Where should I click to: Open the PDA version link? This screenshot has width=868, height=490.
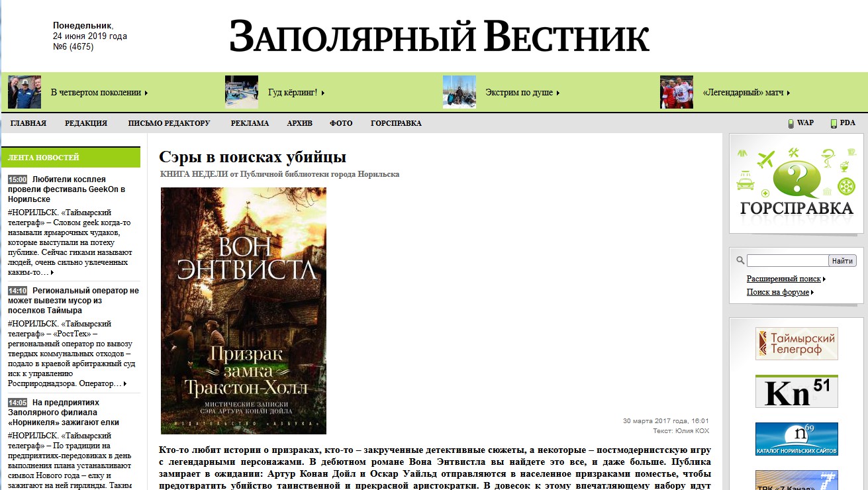point(847,123)
